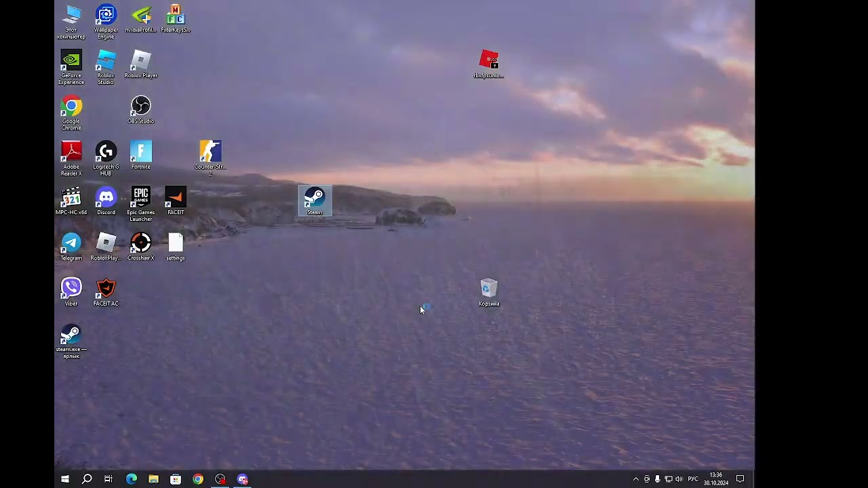Select the RobloxPlayer installer shortcut icon
This screenshot has width=868, height=488.
pyautogui.click(x=106, y=247)
